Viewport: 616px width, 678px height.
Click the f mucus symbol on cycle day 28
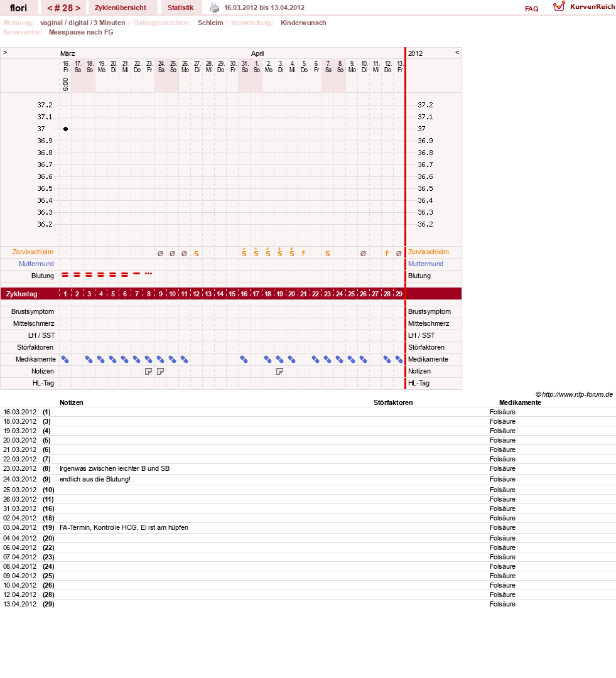387,254
